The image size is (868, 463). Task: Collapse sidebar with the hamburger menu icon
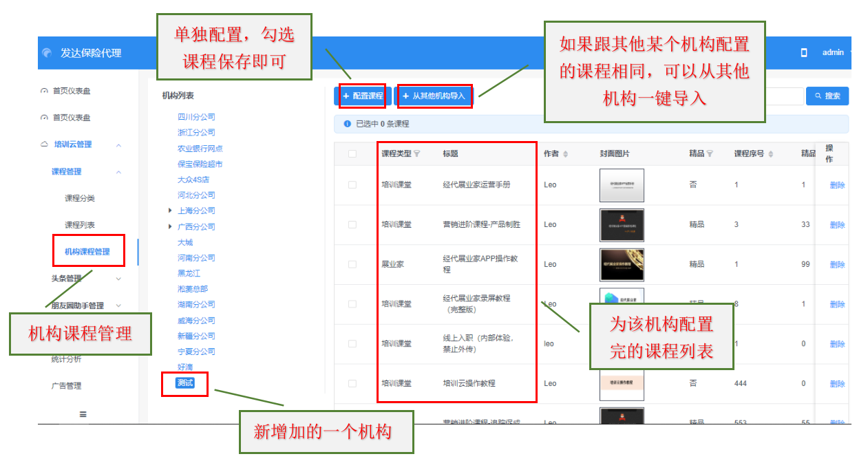tap(83, 414)
